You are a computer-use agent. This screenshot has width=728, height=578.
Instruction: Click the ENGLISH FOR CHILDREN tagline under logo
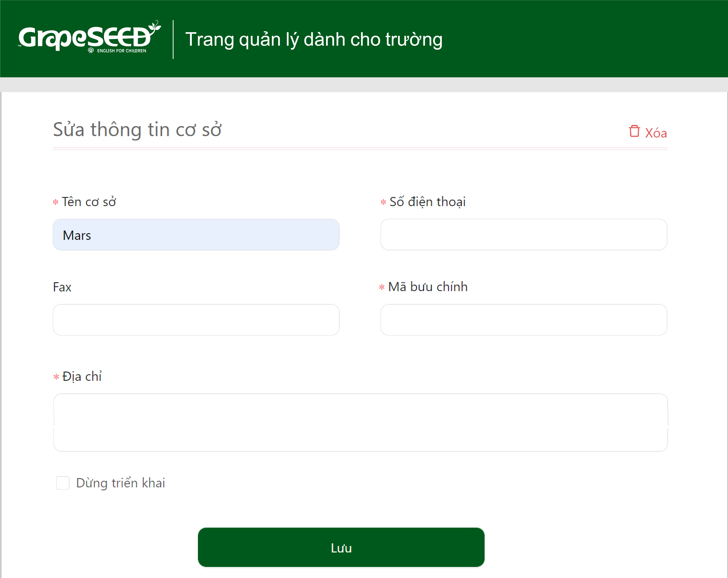(x=122, y=51)
